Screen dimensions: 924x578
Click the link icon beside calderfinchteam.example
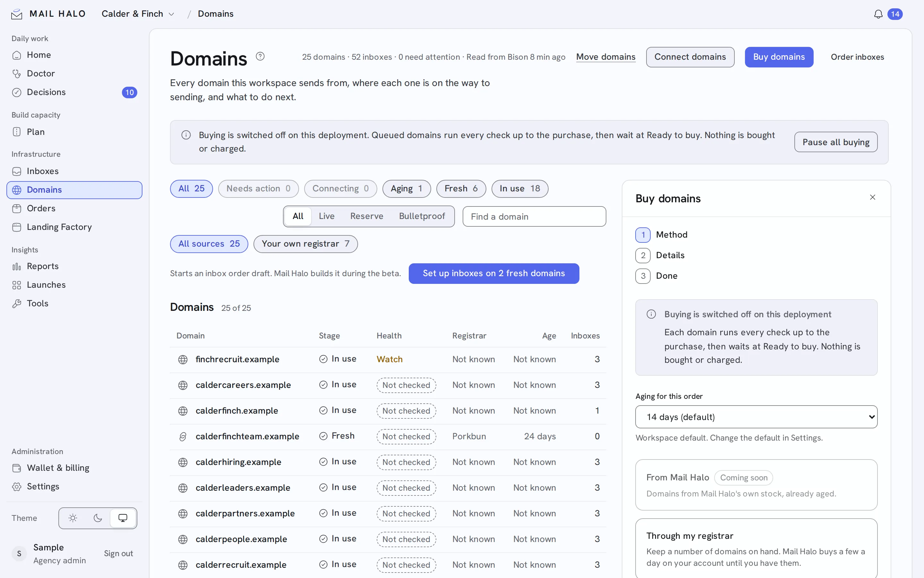(183, 437)
